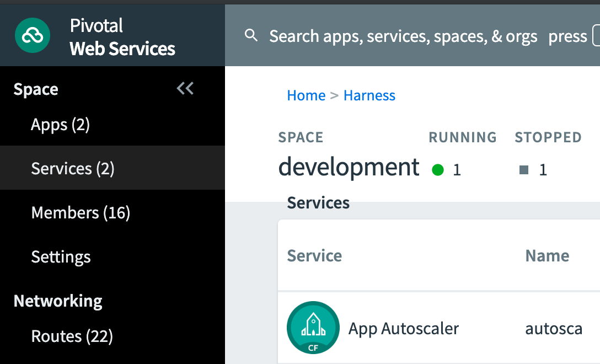Open Apps (2) in sidebar

[61, 125]
